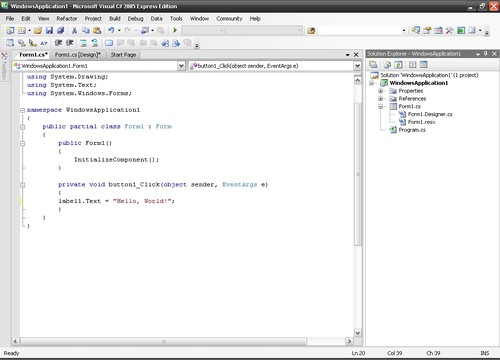Open the Refactor menu
Screen dimensions: 500x360
point(67,19)
